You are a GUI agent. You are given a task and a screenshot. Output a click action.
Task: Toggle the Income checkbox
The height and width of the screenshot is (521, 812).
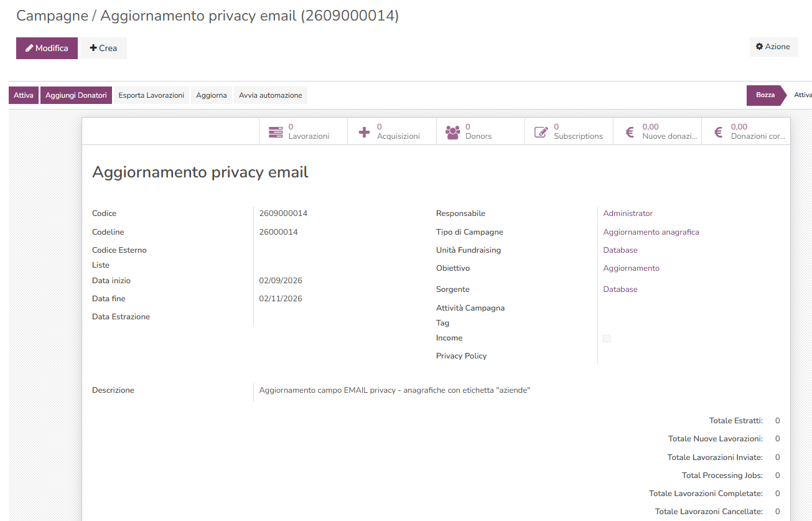607,339
